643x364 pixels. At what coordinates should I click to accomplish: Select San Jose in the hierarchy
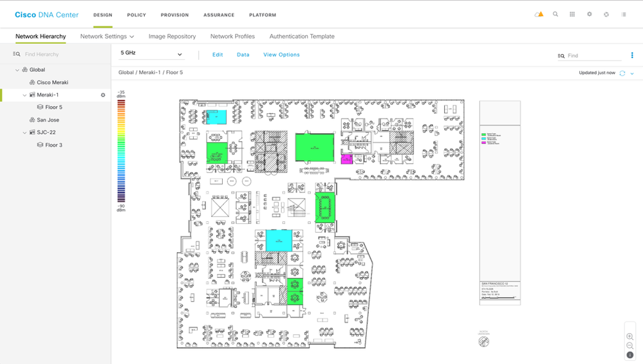point(48,120)
